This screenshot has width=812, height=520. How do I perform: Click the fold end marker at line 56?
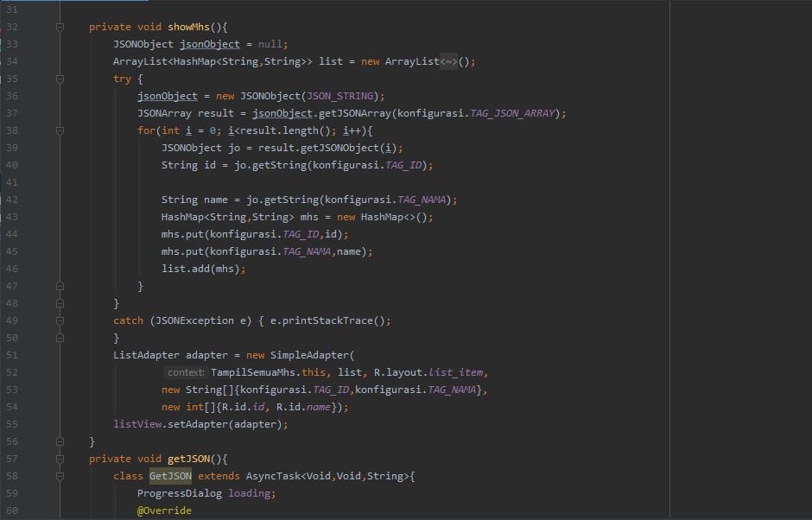(x=60, y=441)
